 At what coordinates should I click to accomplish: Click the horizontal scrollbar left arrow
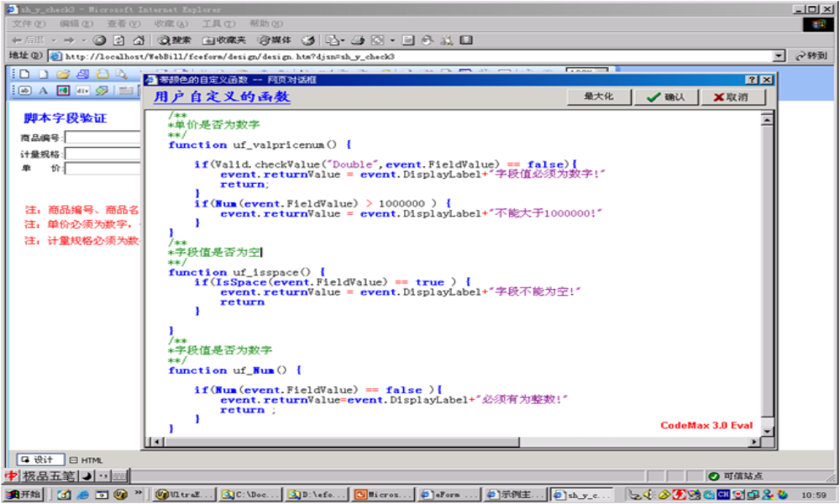click(157, 442)
